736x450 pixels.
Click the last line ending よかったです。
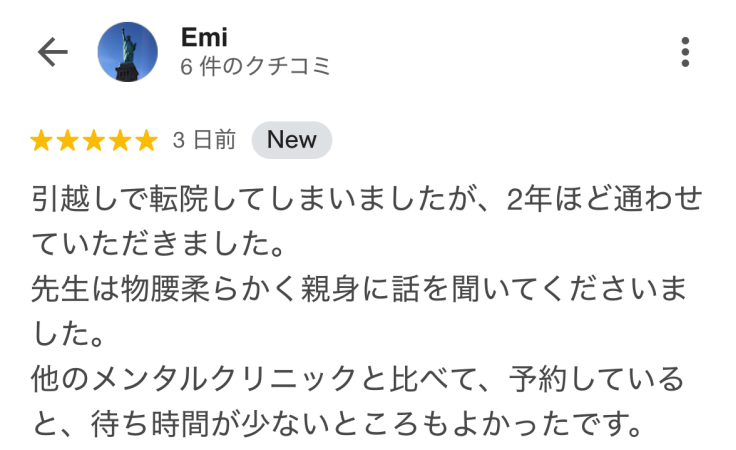tap(337, 424)
